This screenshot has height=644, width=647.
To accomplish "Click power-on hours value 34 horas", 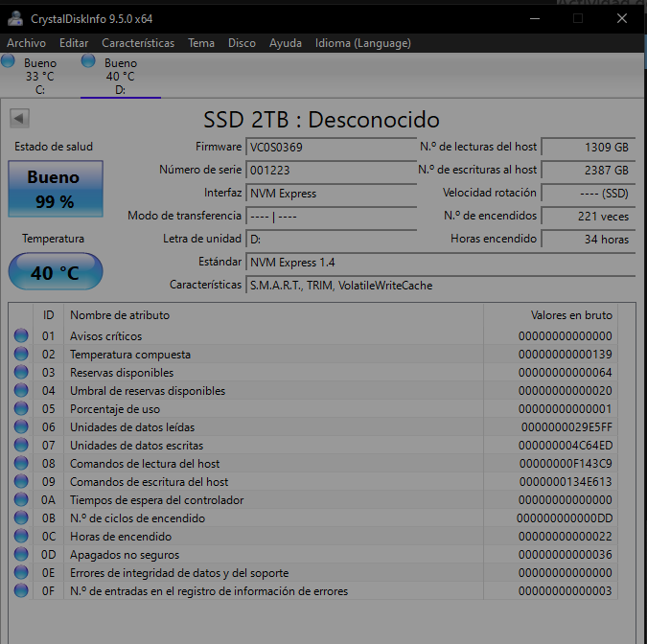I will pyautogui.click(x=589, y=240).
